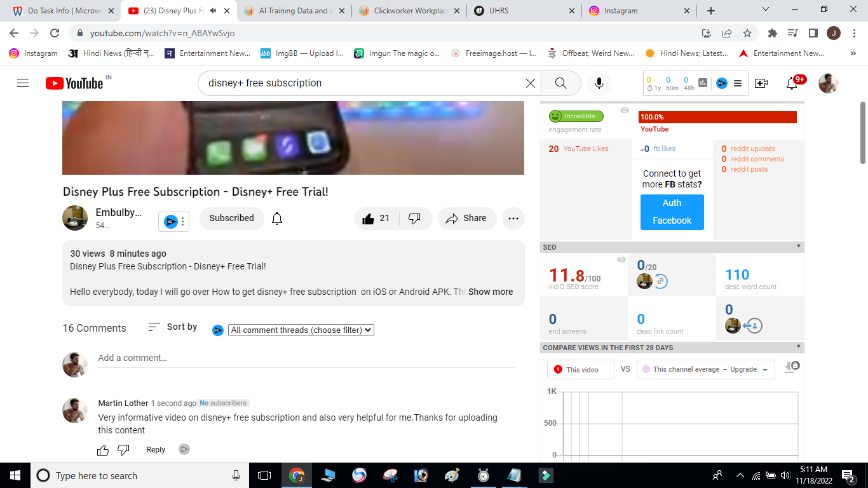
Task: Open vidIQ bar chart stats icon
Action: [703, 83]
